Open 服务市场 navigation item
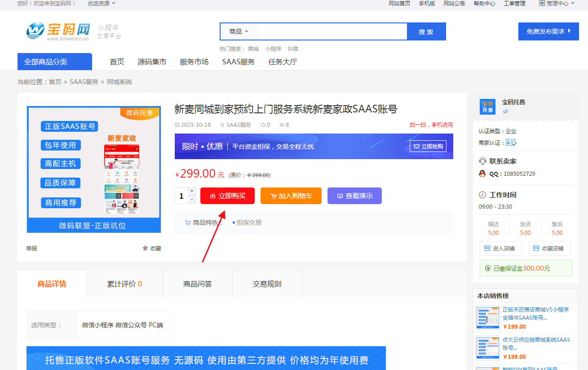 pyautogui.click(x=194, y=62)
